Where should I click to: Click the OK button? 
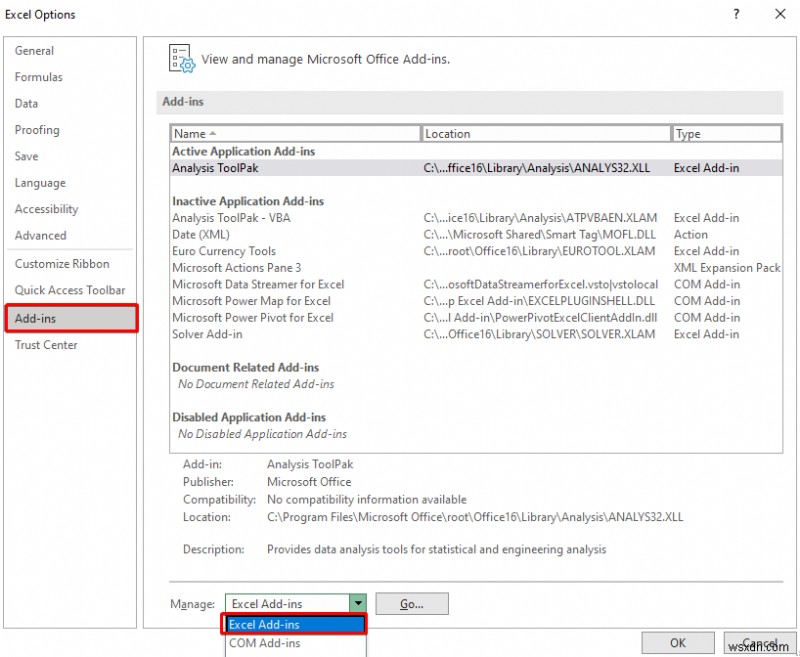(678, 643)
